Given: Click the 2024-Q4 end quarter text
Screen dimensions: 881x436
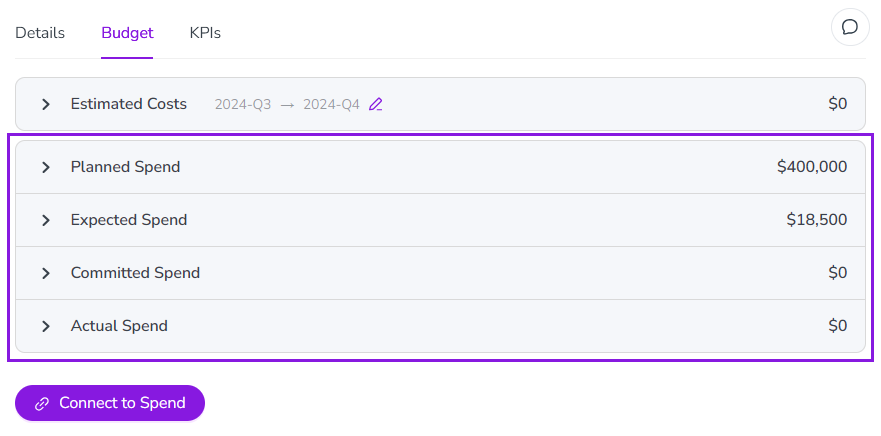Looking at the screenshot, I should (x=331, y=104).
